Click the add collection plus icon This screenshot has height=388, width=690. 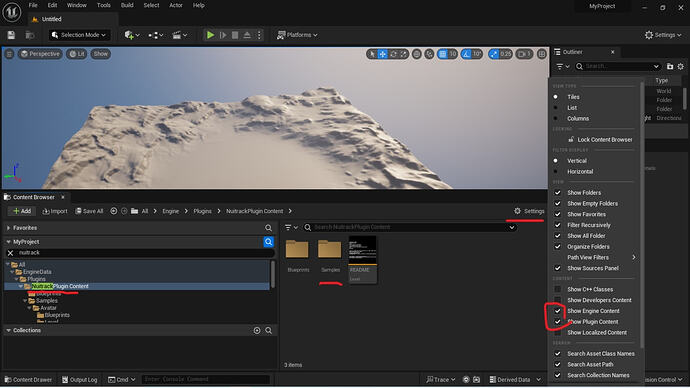(257, 330)
